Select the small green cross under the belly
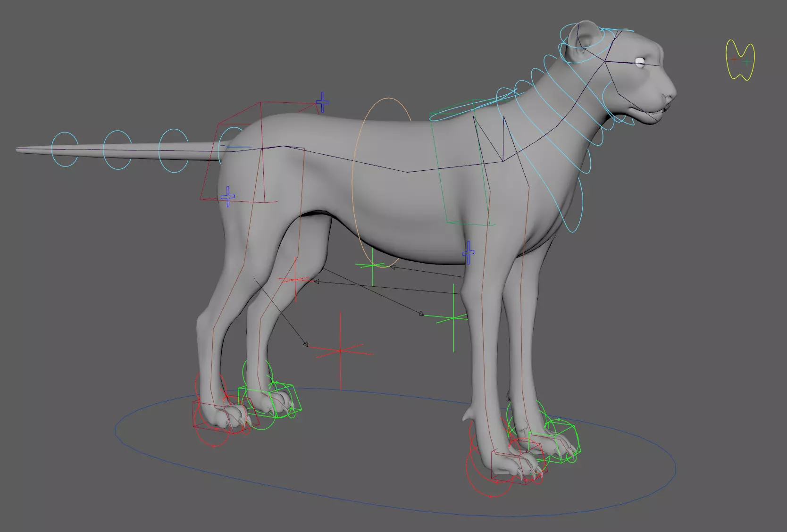Viewport: 787px width, 532px height. click(373, 266)
